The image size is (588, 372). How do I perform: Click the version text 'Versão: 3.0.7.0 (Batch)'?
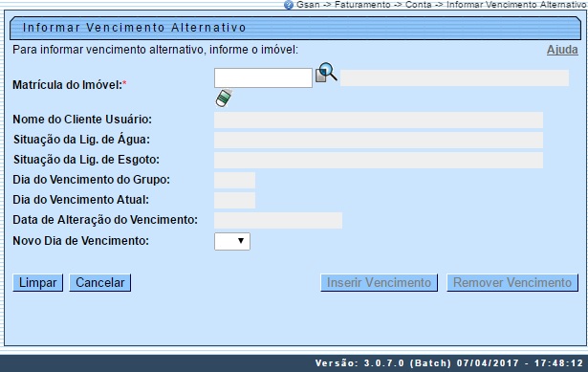click(382, 363)
